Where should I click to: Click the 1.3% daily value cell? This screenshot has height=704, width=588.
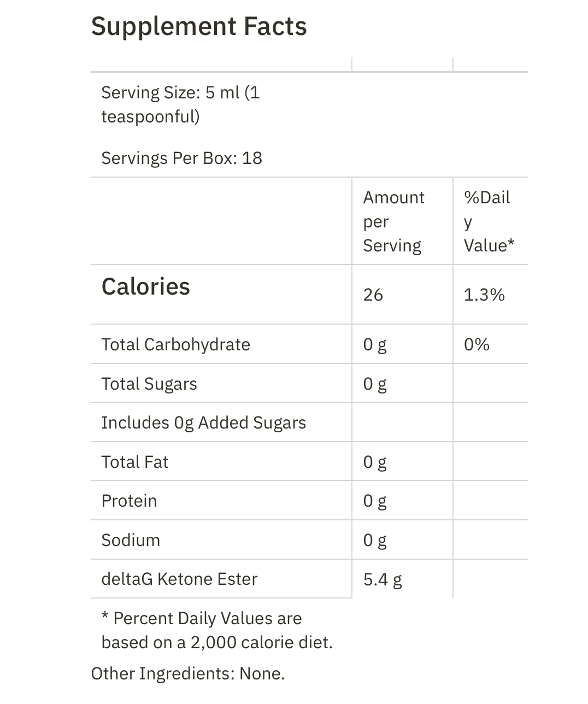coord(484,295)
